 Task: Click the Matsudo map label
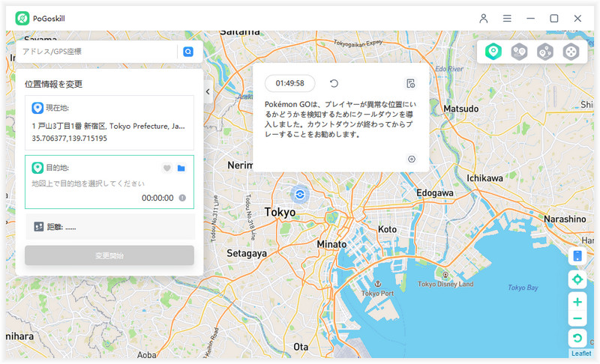tap(461, 109)
